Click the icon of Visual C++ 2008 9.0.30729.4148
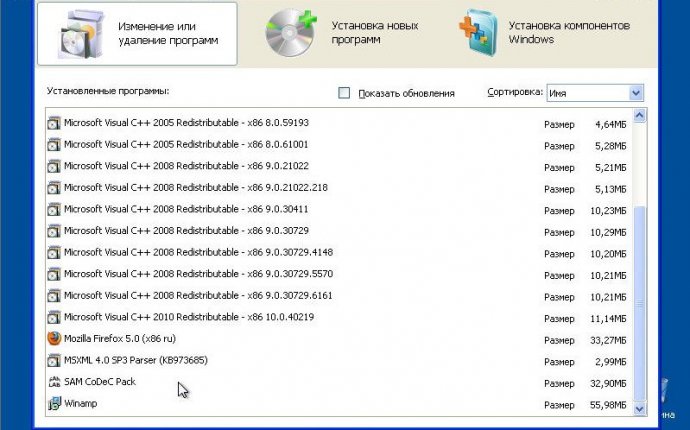The height and width of the screenshot is (430, 690). click(54, 252)
